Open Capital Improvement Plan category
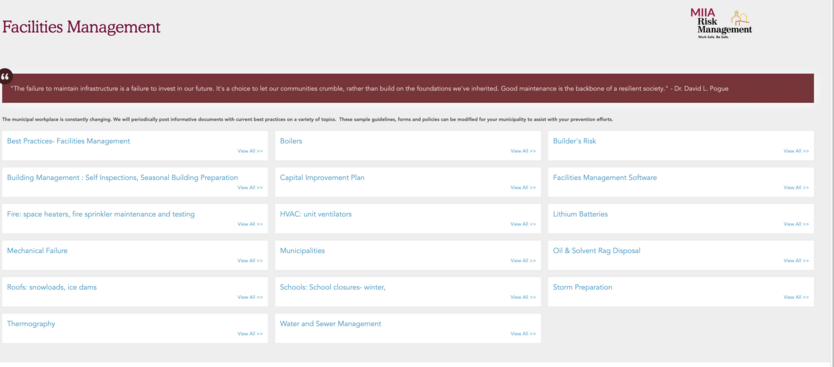Viewport: 834px width, 367px height. tap(322, 178)
